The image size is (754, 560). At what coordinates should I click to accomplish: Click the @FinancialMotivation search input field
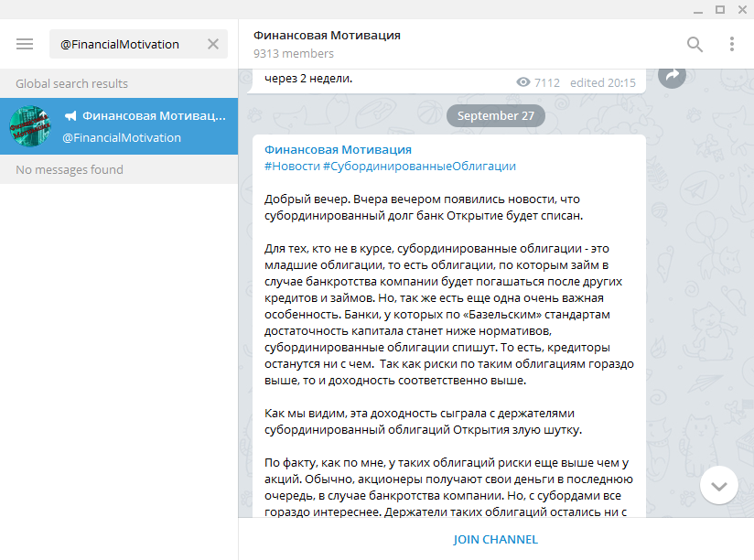128,44
